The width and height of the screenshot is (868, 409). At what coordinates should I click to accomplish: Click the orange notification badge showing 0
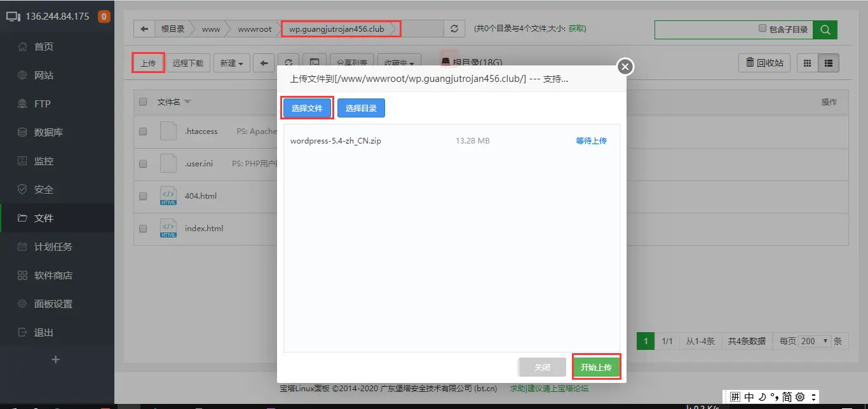coord(104,17)
